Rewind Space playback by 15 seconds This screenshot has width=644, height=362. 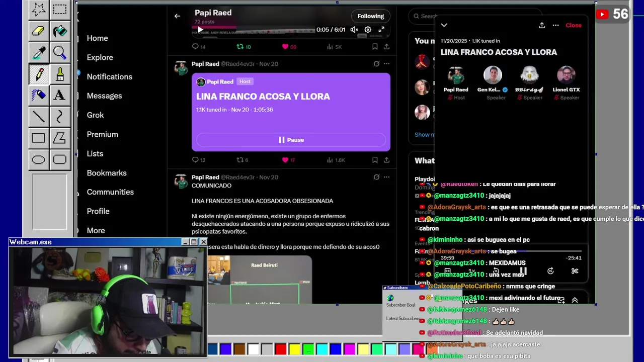click(x=496, y=271)
